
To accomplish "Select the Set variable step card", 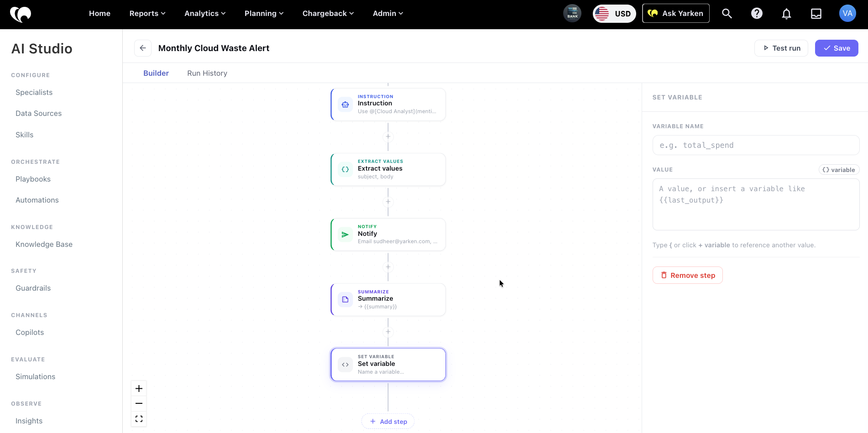I will coord(388,365).
